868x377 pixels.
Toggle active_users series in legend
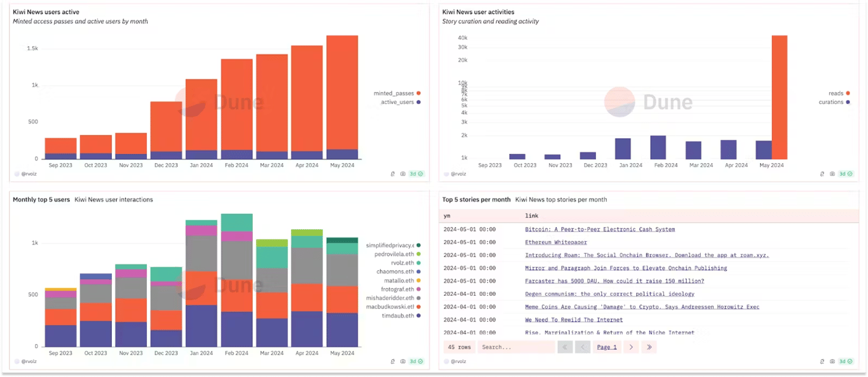[400, 102]
